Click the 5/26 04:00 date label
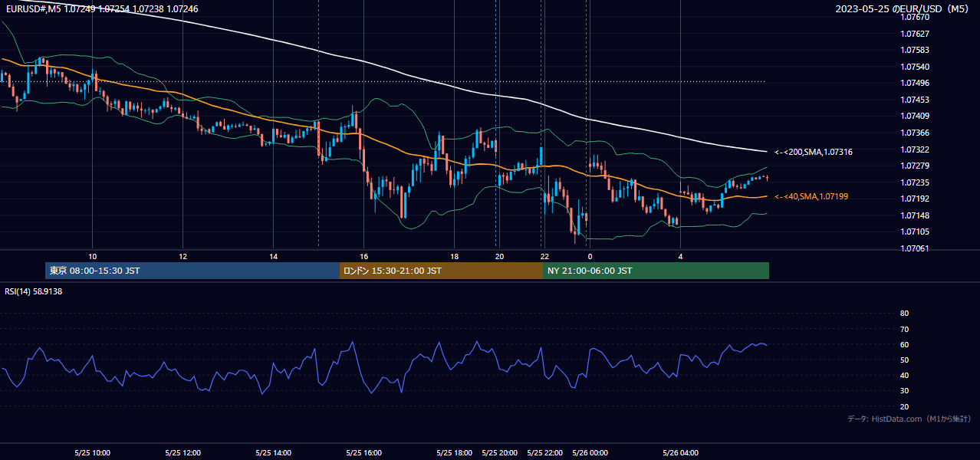 coord(680,452)
